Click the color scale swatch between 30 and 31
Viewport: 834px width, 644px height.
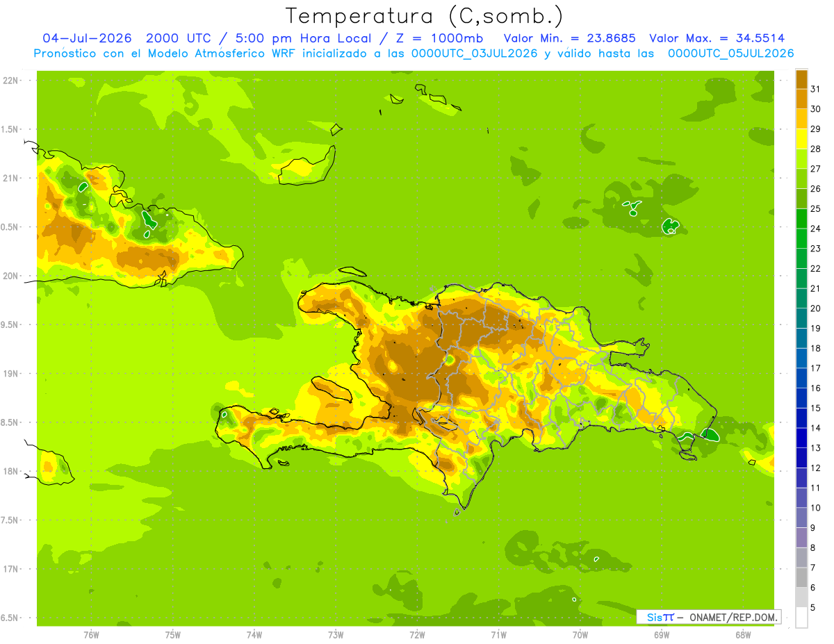[x=801, y=99]
